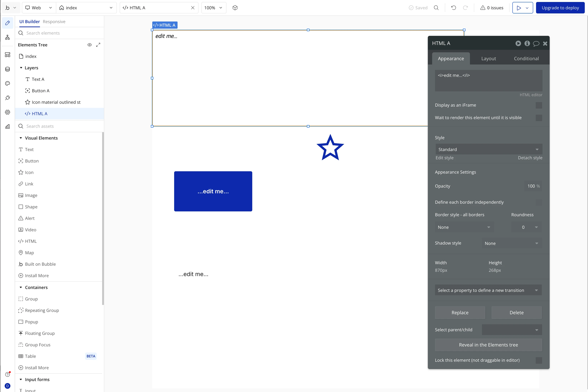
Task: Click the Detach style link
Action: click(530, 158)
